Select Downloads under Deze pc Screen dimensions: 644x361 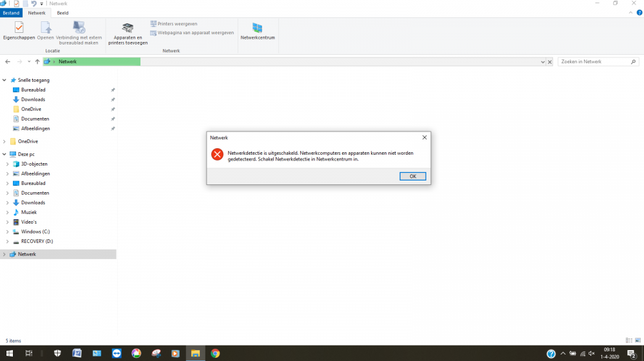(x=33, y=202)
